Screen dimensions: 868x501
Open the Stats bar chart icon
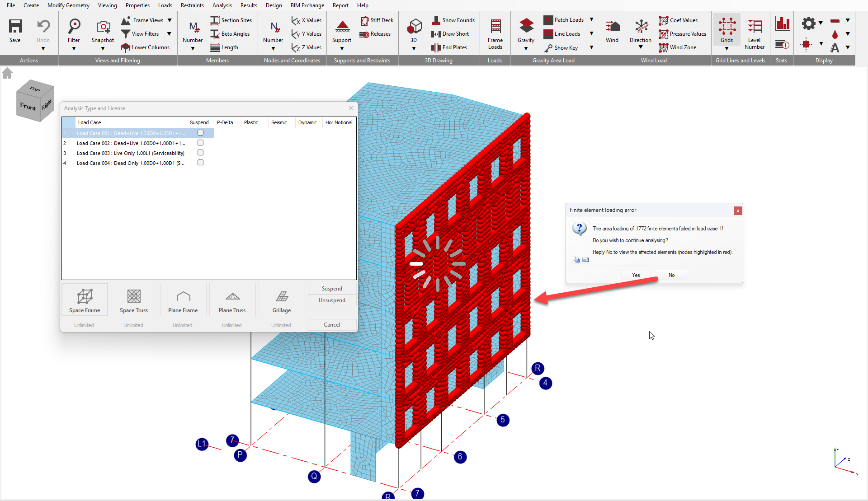782,24
